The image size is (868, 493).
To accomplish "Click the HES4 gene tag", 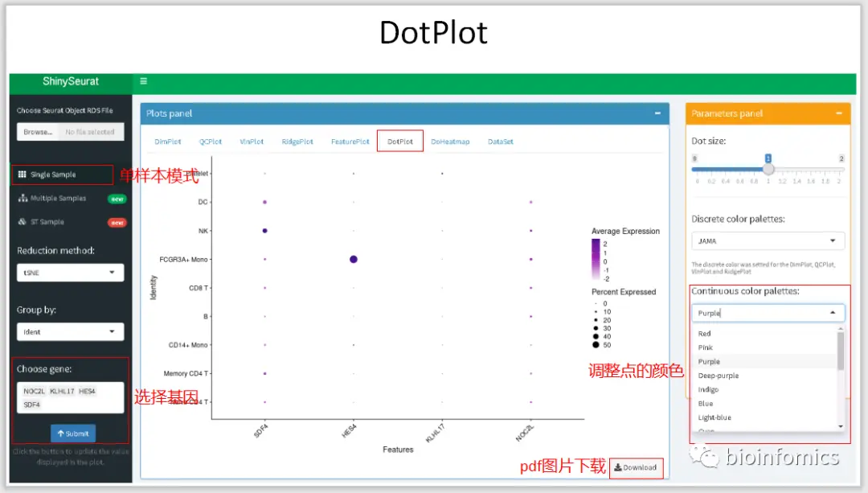I will pyautogui.click(x=87, y=391).
